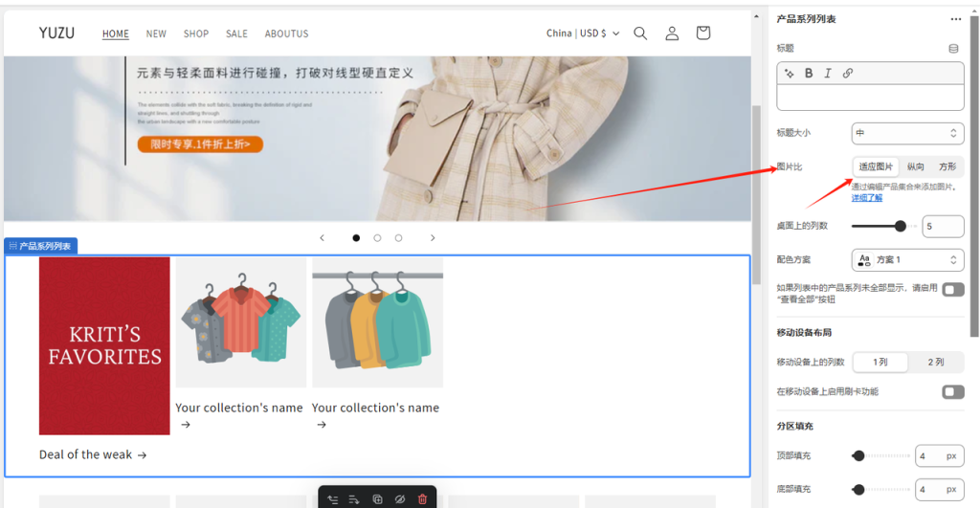The width and height of the screenshot is (980, 508).
Task: Move the section down in the toolbar
Action: [354, 499]
